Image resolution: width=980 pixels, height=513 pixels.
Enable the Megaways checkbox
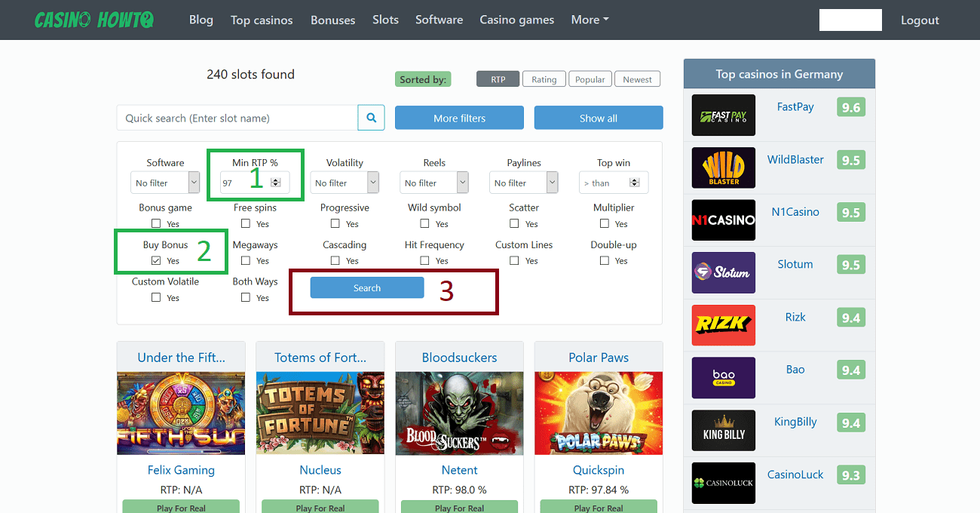(246, 260)
